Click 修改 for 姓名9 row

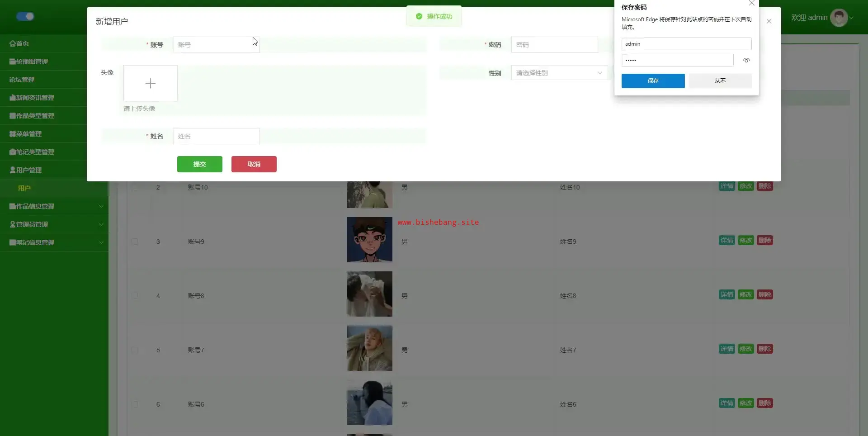coord(746,240)
